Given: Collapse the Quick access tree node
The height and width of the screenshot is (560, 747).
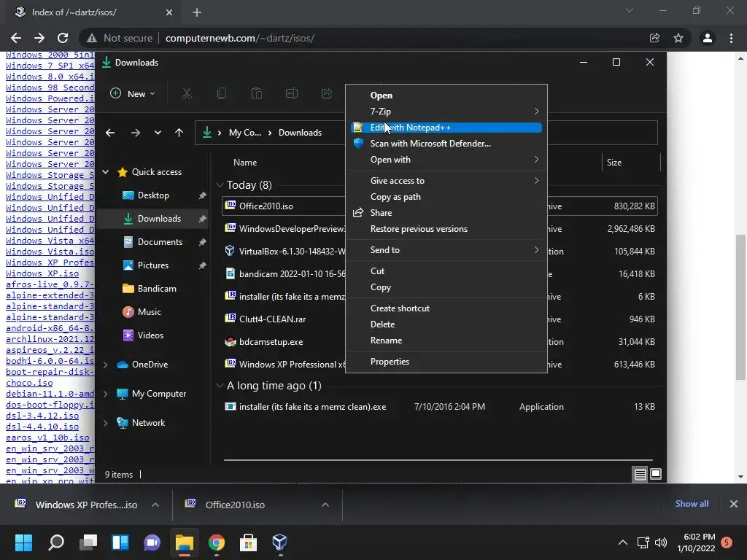Looking at the screenshot, I should (x=106, y=172).
